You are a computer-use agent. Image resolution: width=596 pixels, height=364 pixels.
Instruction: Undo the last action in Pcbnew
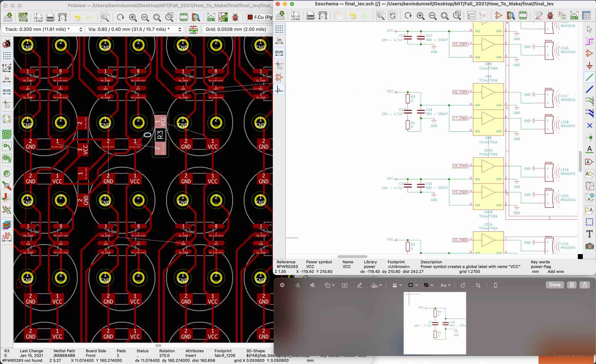tap(77, 17)
